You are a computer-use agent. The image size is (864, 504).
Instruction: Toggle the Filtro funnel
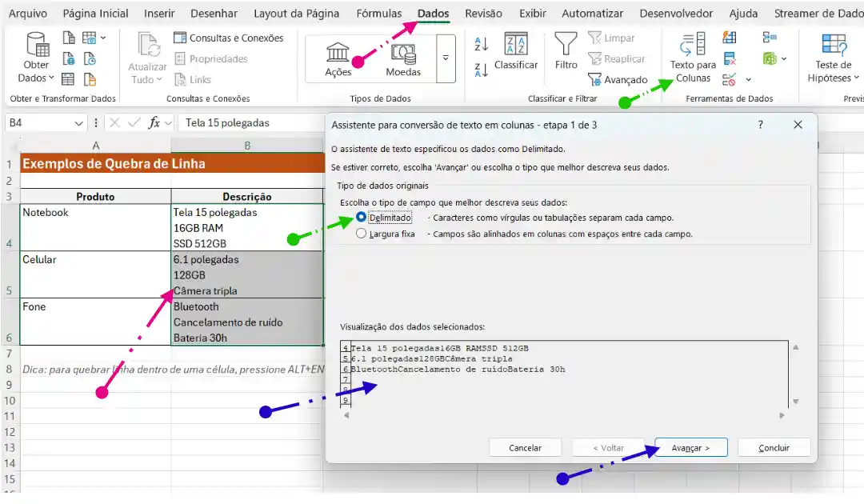pos(566,51)
